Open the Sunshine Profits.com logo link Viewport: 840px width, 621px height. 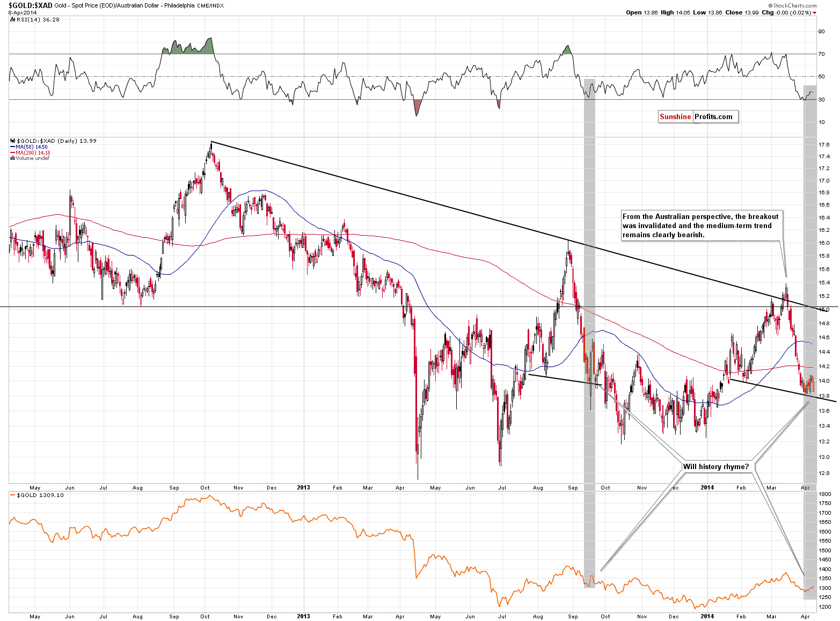698,116
